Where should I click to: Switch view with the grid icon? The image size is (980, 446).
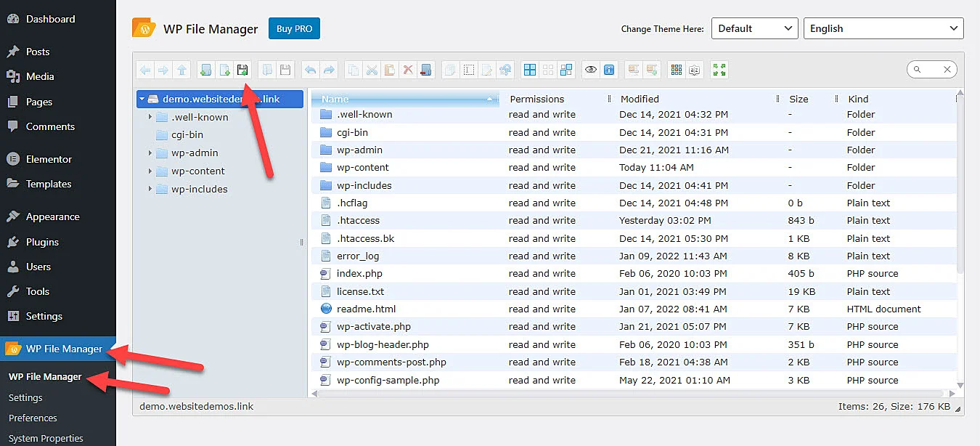coord(677,70)
